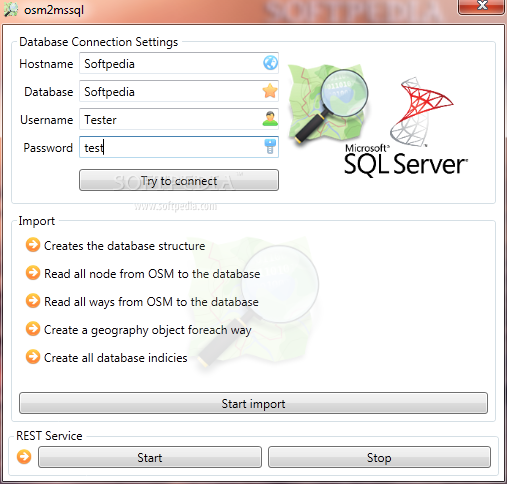The height and width of the screenshot is (484, 507).
Task: Click the star icon in Database field
Action: tap(270, 91)
